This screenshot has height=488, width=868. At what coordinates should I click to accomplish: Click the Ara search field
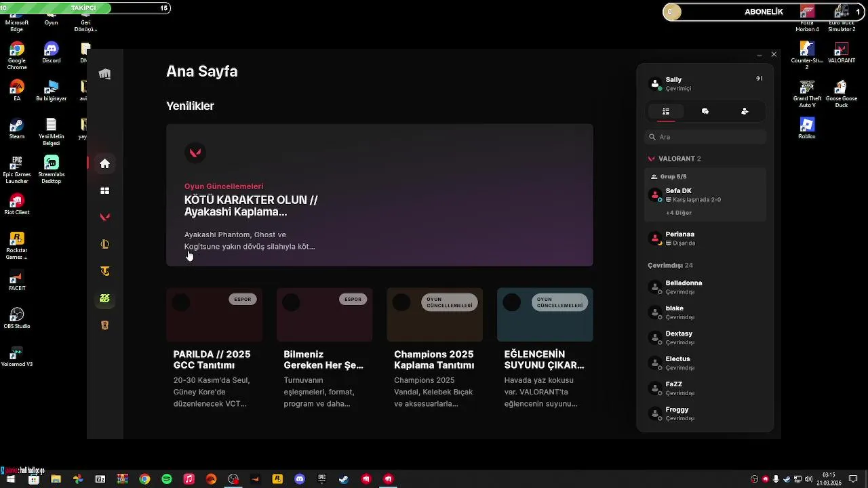[x=705, y=137]
